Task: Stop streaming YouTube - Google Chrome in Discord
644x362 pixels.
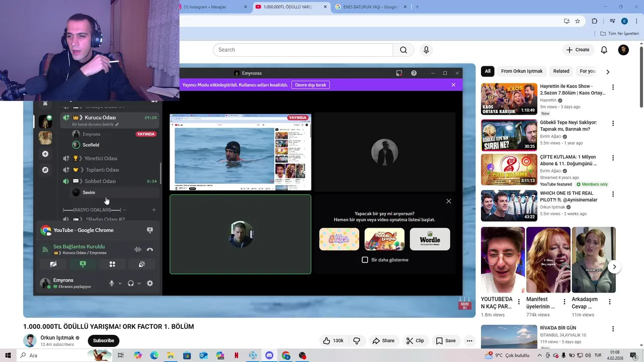Action: (149, 230)
